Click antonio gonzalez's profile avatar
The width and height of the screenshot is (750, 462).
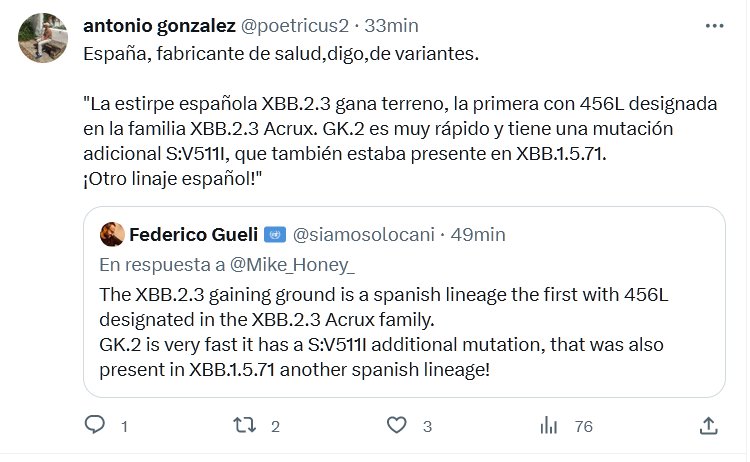43,38
